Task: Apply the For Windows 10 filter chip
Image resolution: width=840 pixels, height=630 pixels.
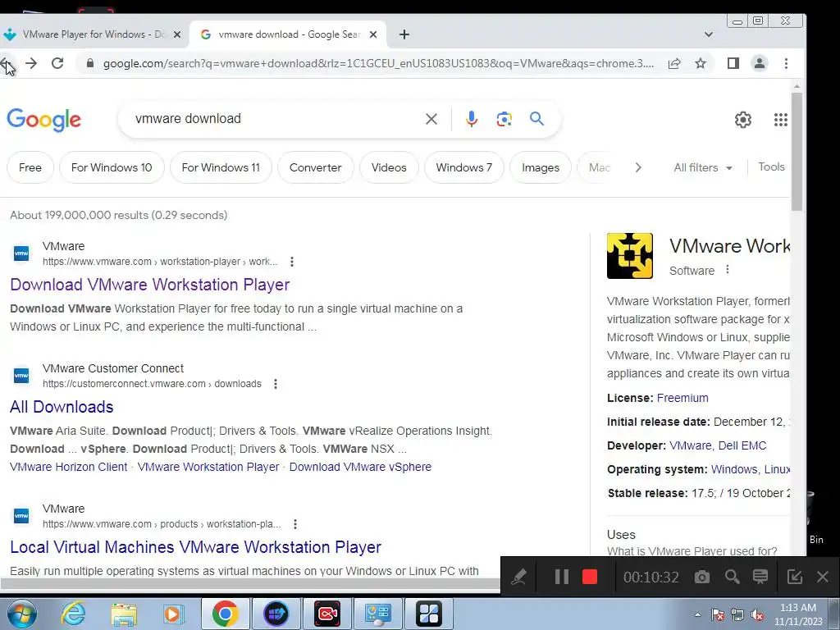Action: (x=112, y=167)
